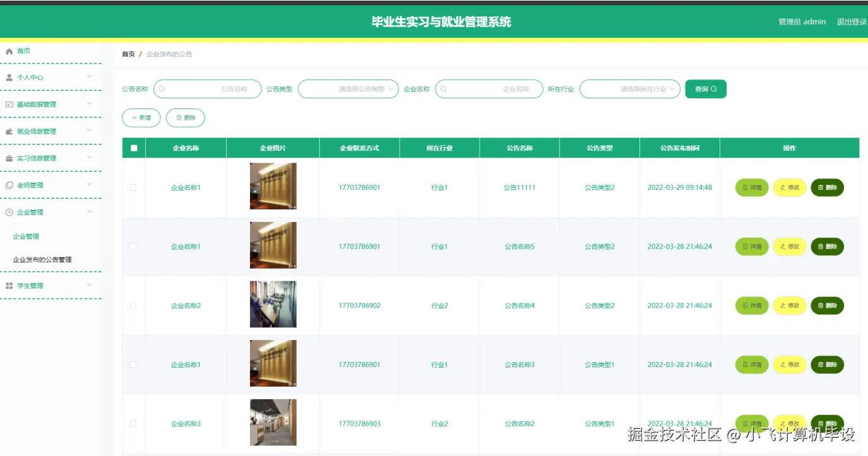This screenshot has height=456, width=868.
Task: Click magnifier icon on 查询 button
Action: coord(714,89)
